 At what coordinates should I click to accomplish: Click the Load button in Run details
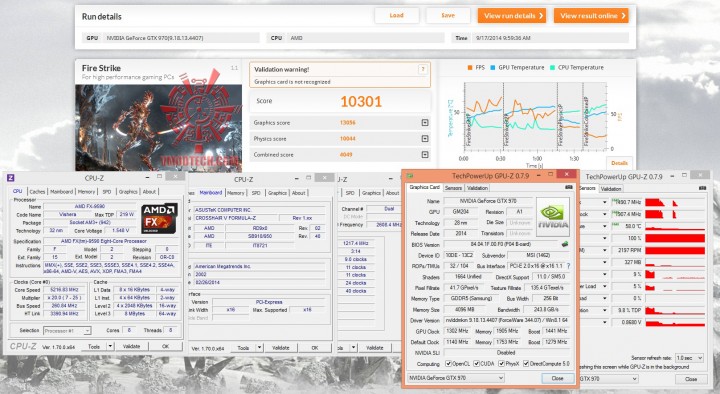(396, 16)
